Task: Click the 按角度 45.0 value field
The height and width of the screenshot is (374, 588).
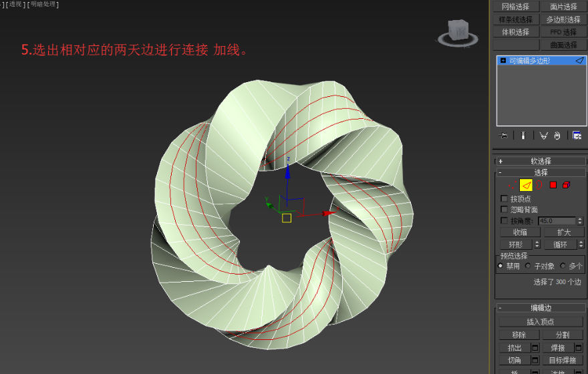Action: pos(557,221)
